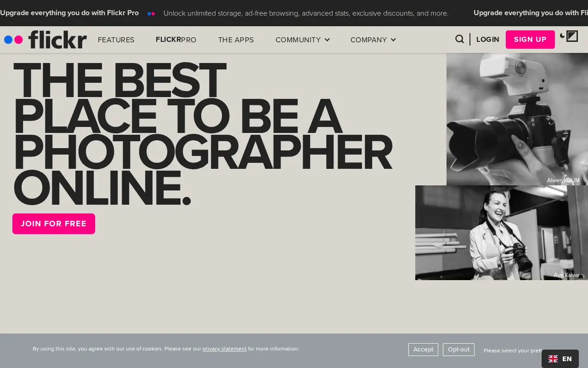588x368 pixels.
Task: Open the Features menu item
Action: [x=116, y=40]
